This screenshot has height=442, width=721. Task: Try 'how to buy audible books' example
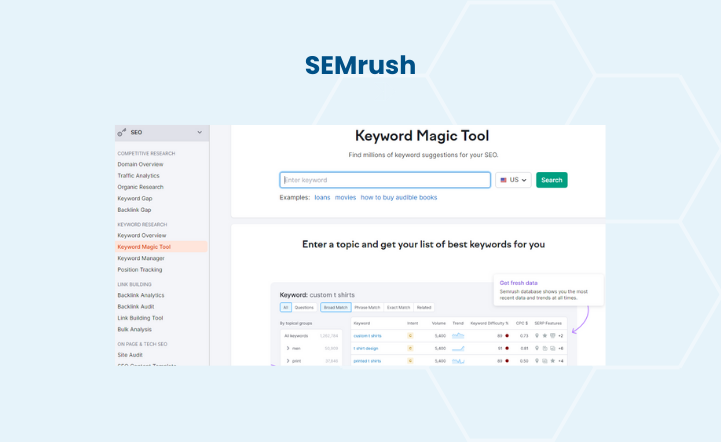coord(399,197)
